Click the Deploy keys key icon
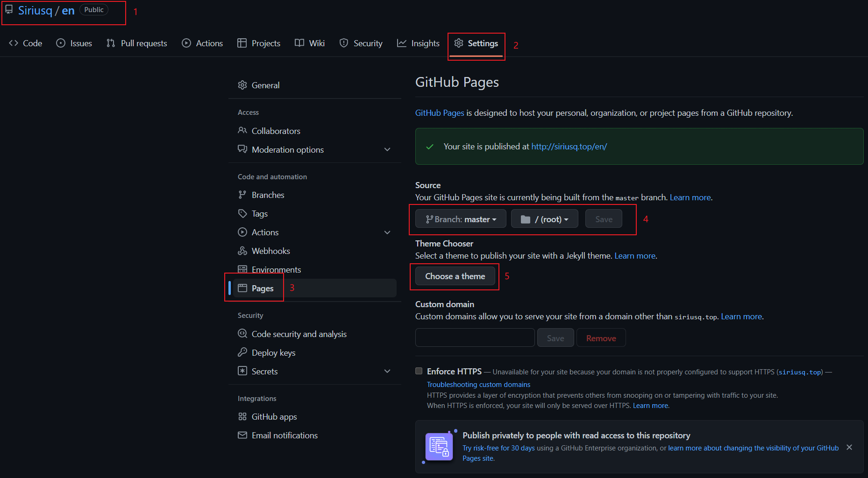The width and height of the screenshot is (868, 478). 242,352
